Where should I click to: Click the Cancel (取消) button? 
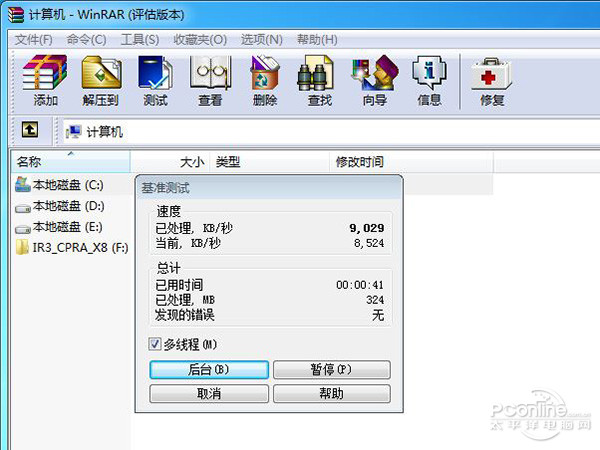(x=209, y=393)
